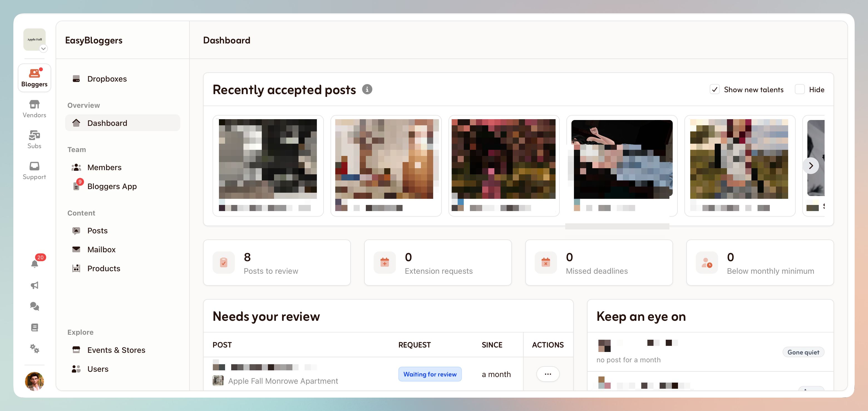
Task: Click the Waiting for review badge
Action: [x=430, y=374]
